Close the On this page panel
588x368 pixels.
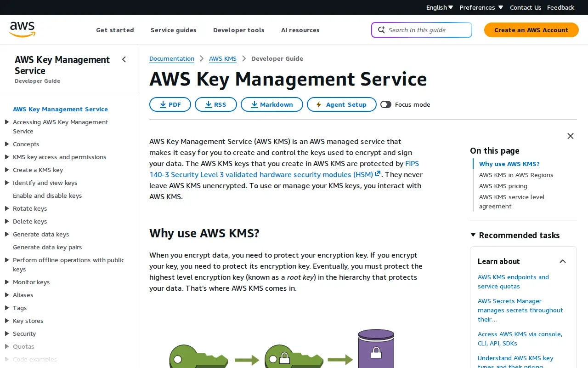(571, 136)
